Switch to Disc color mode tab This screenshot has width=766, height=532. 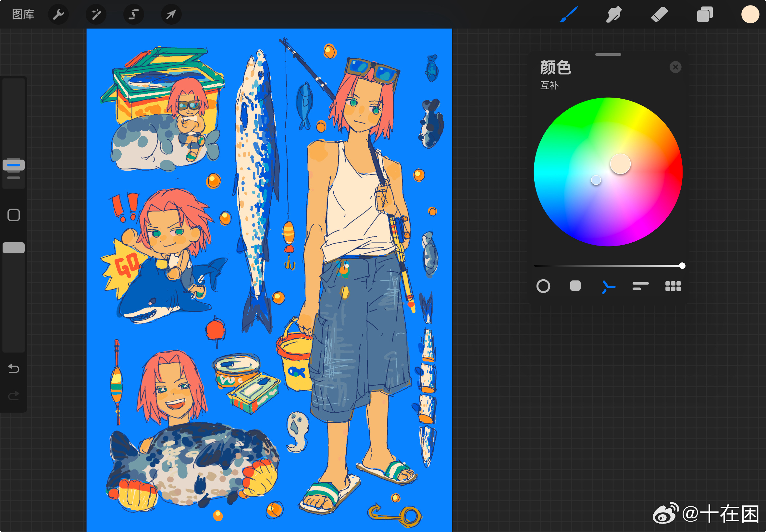543,286
